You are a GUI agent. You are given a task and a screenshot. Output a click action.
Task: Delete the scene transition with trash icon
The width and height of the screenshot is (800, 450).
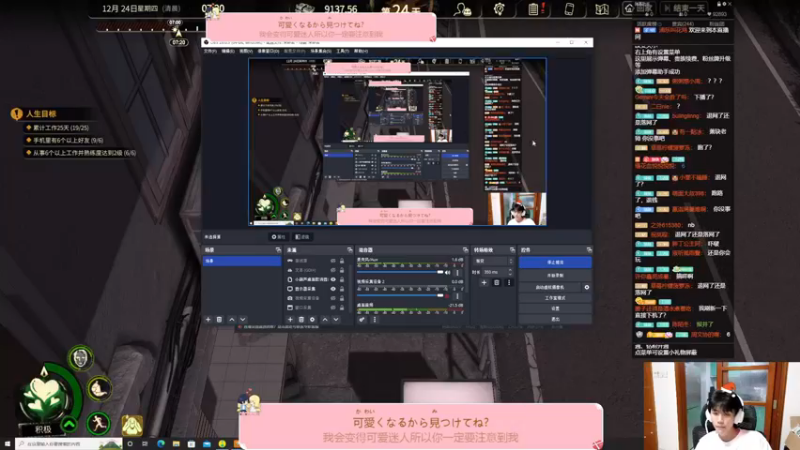point(496,282)
